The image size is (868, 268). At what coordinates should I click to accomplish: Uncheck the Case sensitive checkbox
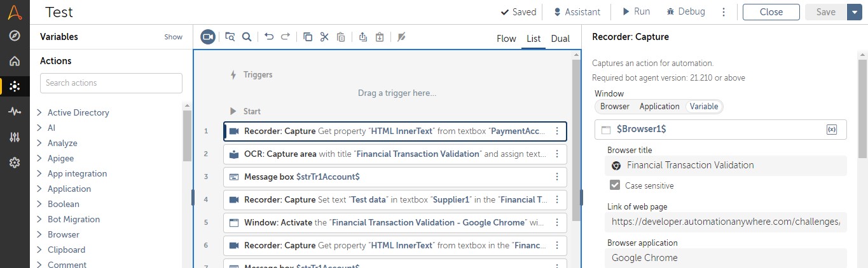[615, 185]
